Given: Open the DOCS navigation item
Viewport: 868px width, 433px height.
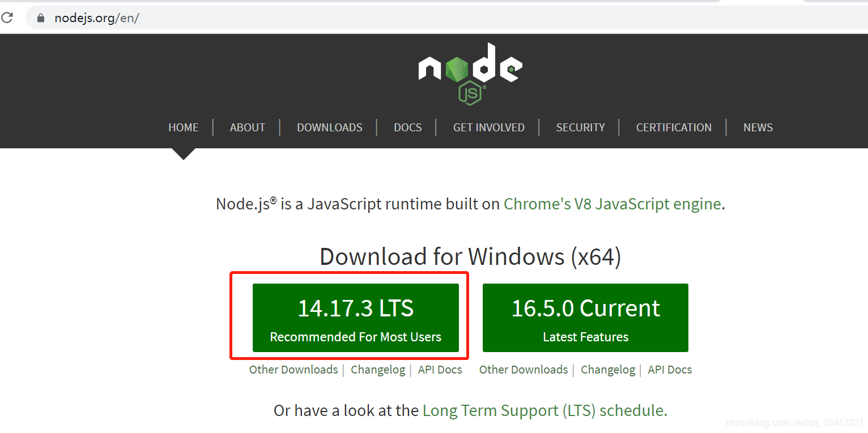Looking at the screenshot, I should [x=408, y=127].
